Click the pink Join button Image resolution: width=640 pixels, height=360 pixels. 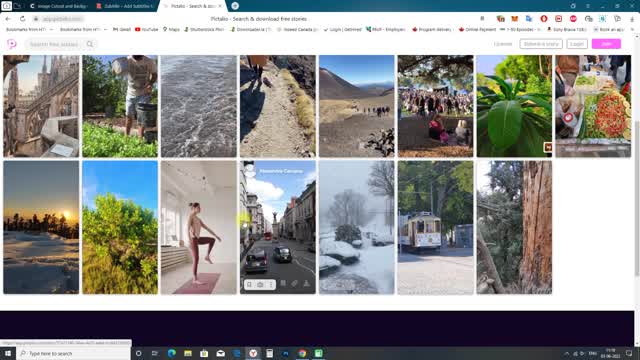coord(606,44)
